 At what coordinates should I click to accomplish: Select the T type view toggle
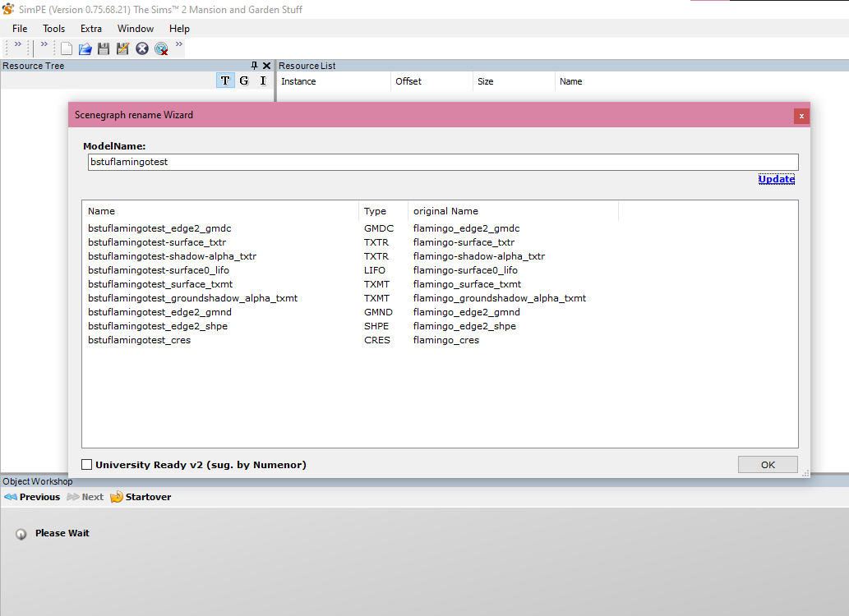click(225, 80)
